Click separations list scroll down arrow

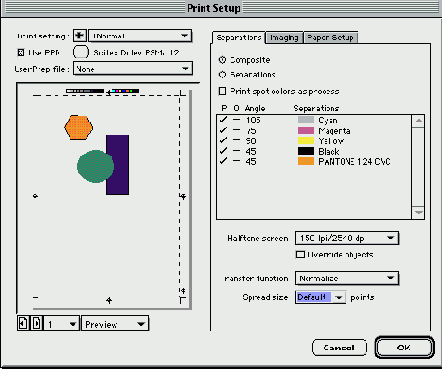(x=418, y=212)
